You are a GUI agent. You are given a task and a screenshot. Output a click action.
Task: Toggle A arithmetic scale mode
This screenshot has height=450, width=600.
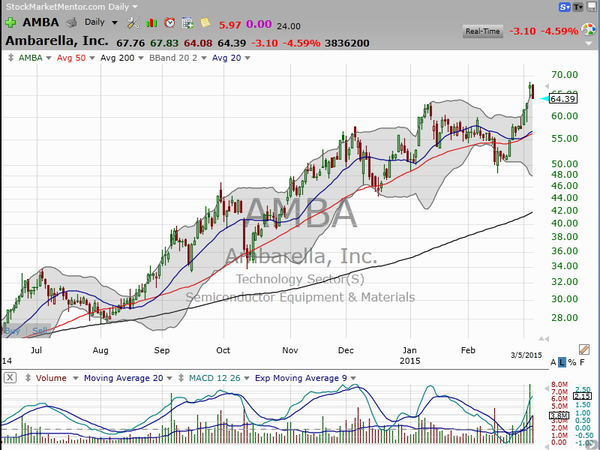tap(553, 362)
